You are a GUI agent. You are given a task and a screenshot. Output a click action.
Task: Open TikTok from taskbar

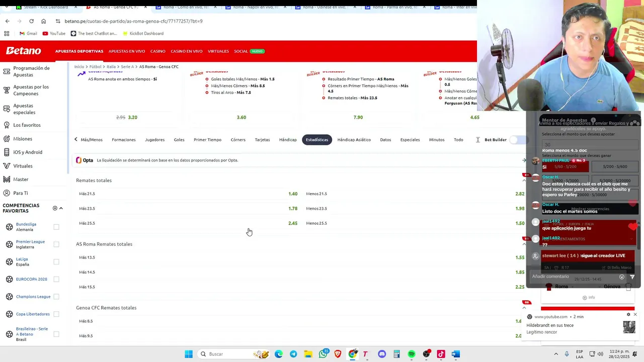[x=441, y=354]
